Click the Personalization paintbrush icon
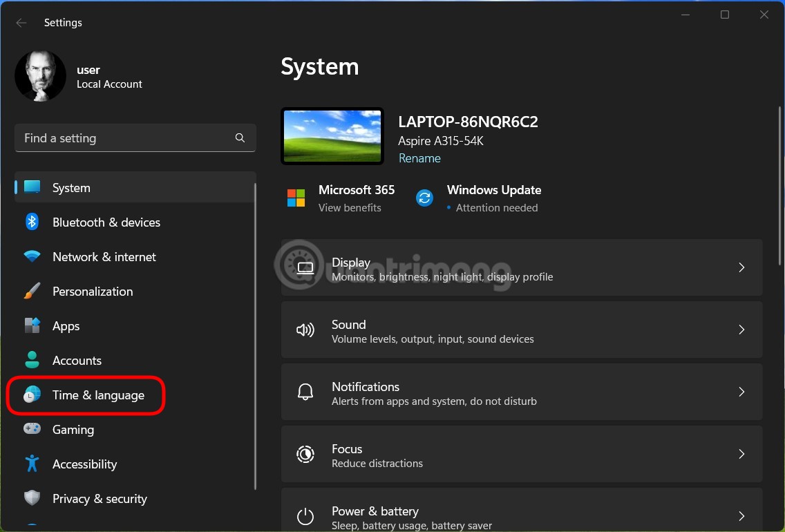 [x=32, y=291]
